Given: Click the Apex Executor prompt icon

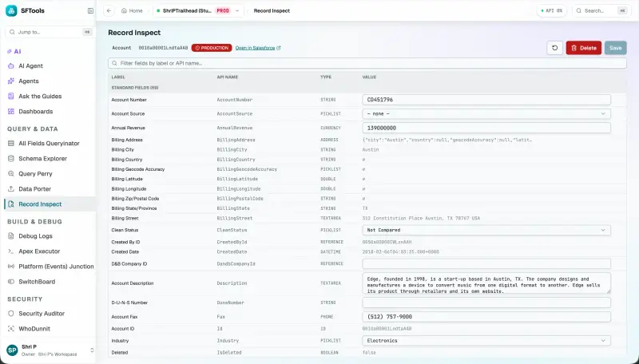Looking at the screenshot, I should [11, 251].
